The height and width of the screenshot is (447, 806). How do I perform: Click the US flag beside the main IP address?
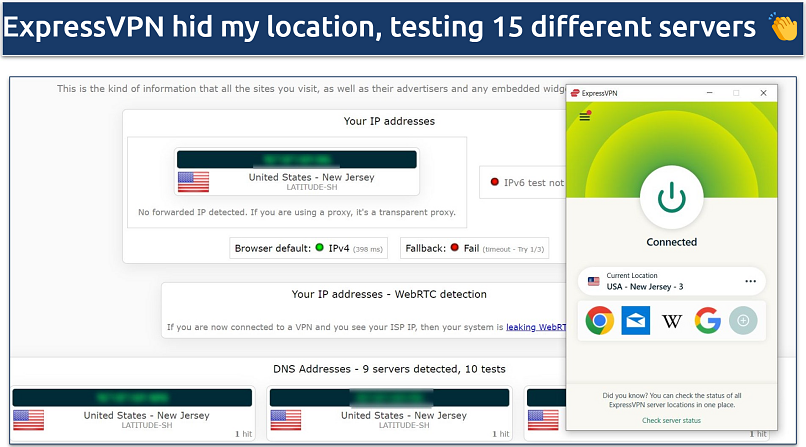[193, 182]
